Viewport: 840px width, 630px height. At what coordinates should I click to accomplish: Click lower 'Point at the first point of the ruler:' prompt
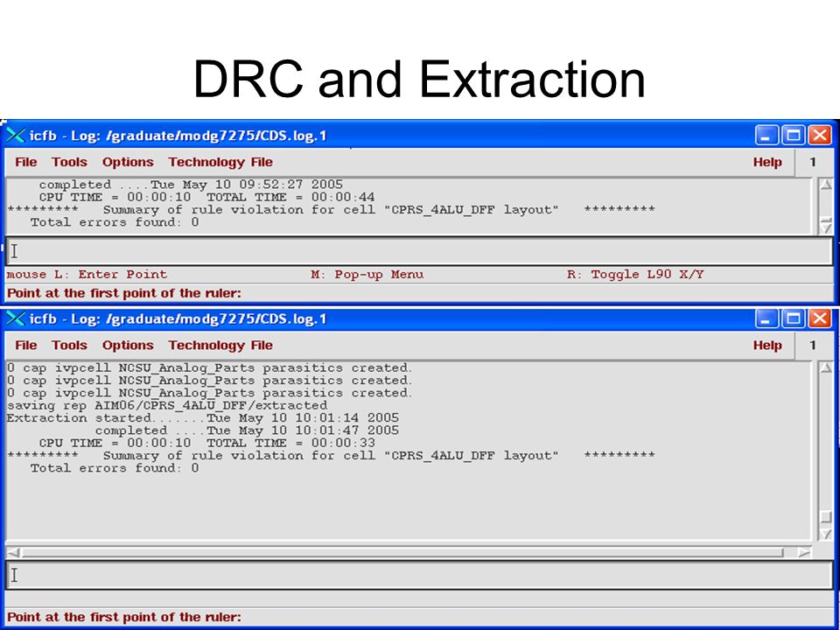[124, 617]
